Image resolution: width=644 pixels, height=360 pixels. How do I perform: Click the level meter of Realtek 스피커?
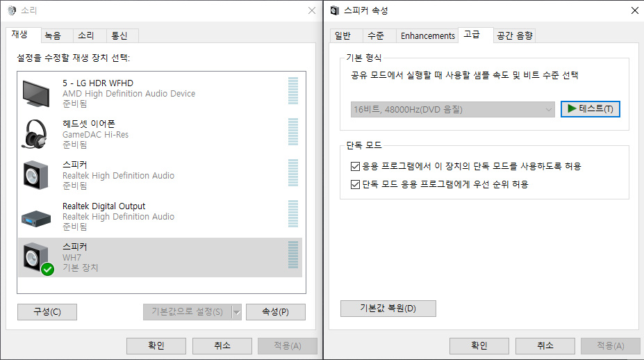[293, 172]
